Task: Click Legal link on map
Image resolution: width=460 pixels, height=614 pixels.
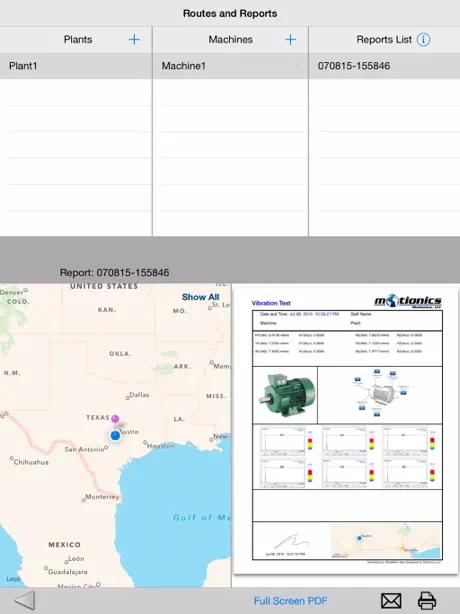Action: (x=13, y=579)
